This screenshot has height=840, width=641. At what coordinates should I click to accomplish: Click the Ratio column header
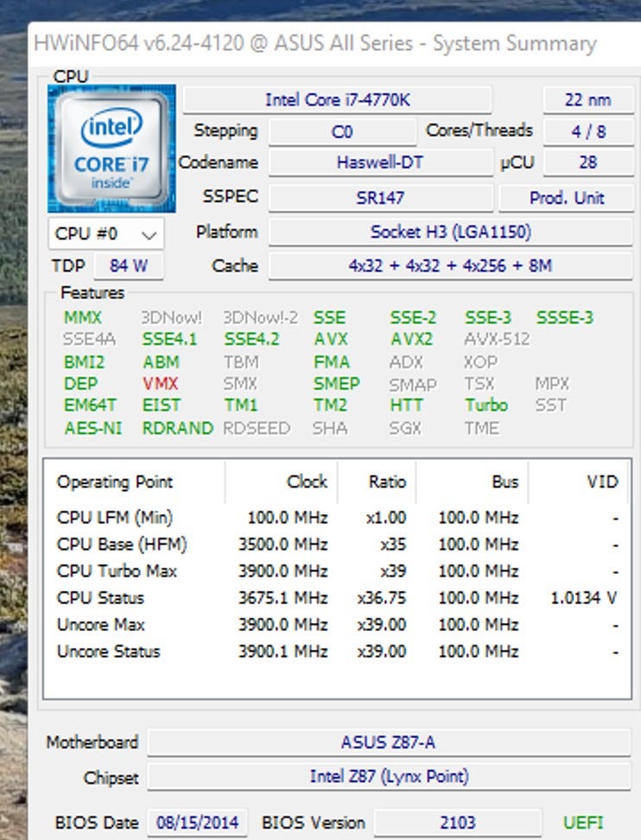377,481
